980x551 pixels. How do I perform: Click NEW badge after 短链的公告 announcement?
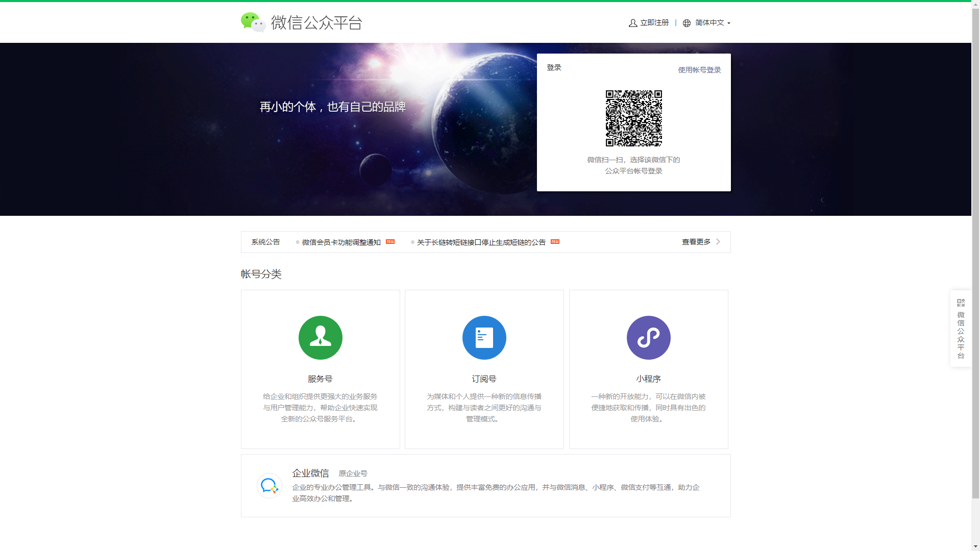point(555,242)
